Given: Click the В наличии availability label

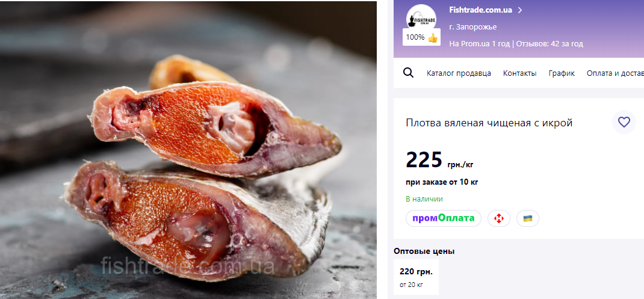Looking at the screenshot, I should click(x=424, y=199).
